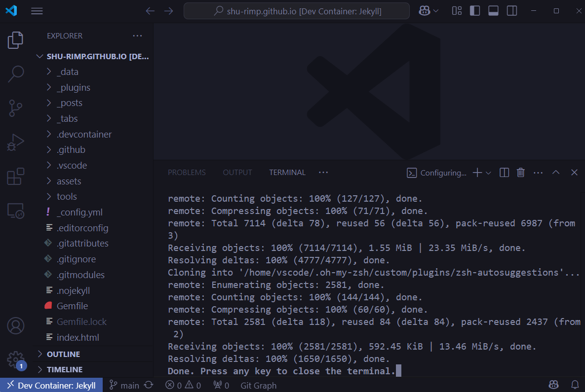Viewport: 585px width, 392px height.
Task: Open the Search view
Action: tap(15, 74)
